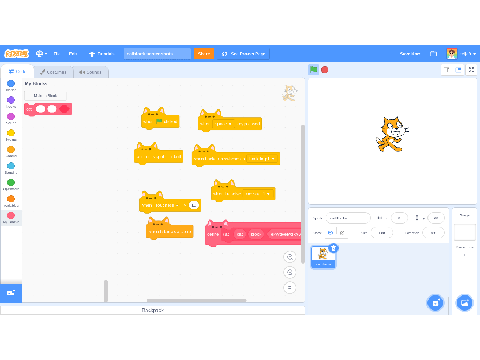
Task: Click the red stop button
Action: pyautogui.click(x=324, y=69)
